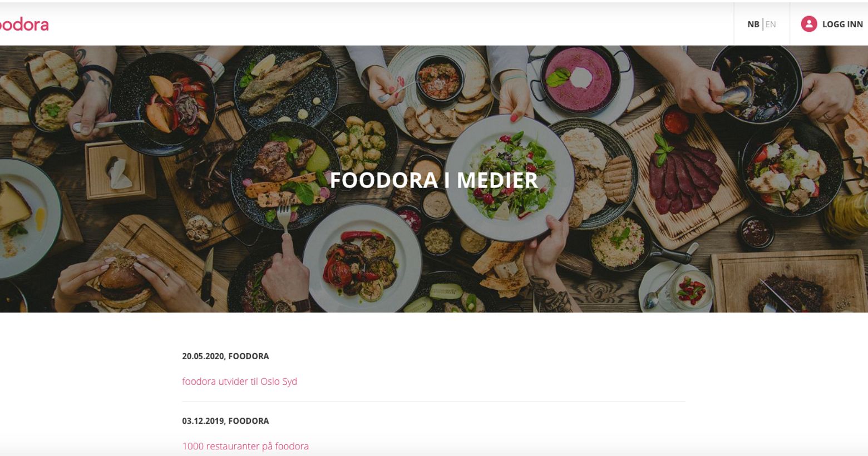This screenshot has width=868, height=456.
Task: Click the '03.12.2019, FOODORA' date label
Action: (x=225, y=421)
